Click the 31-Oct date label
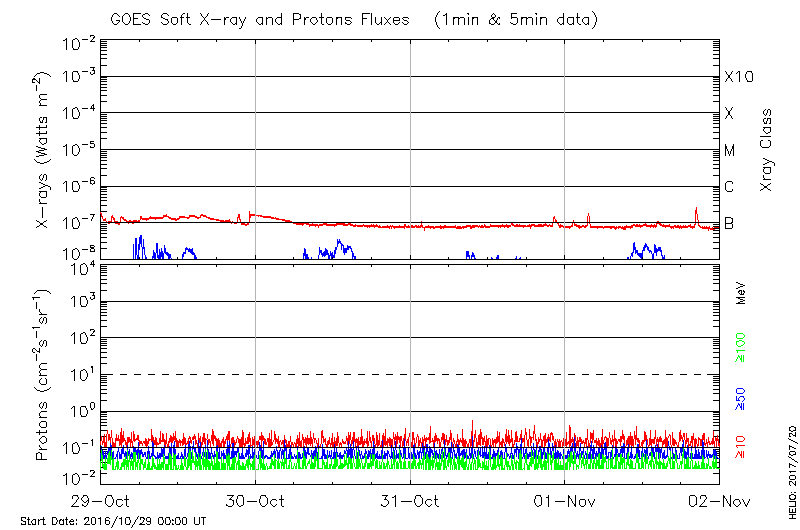This screenshot has width=800, height=530. pyautogui.click(x=410, y=501)
